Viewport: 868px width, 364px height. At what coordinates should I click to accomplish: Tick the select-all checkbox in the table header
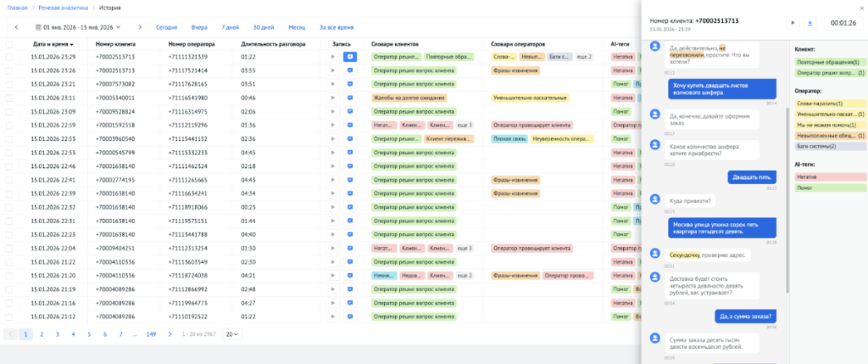coord(9,43)
